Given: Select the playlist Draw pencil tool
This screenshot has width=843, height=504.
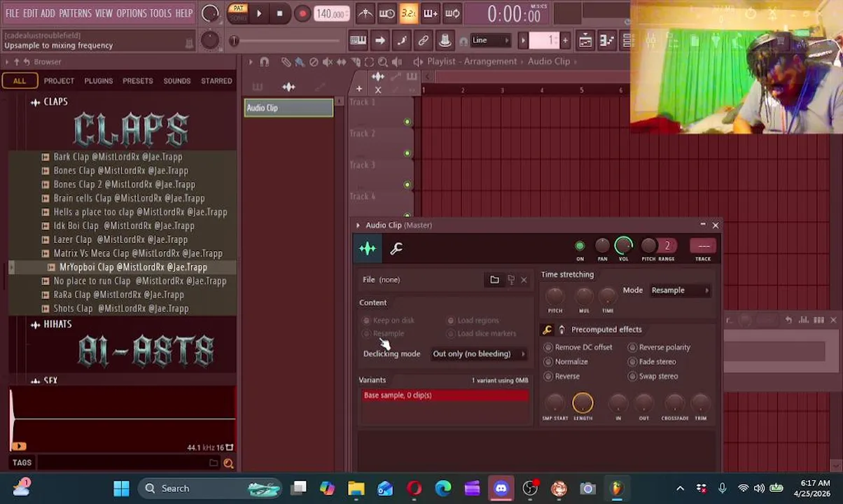Looking at the screenshot, I should point(286,62).
